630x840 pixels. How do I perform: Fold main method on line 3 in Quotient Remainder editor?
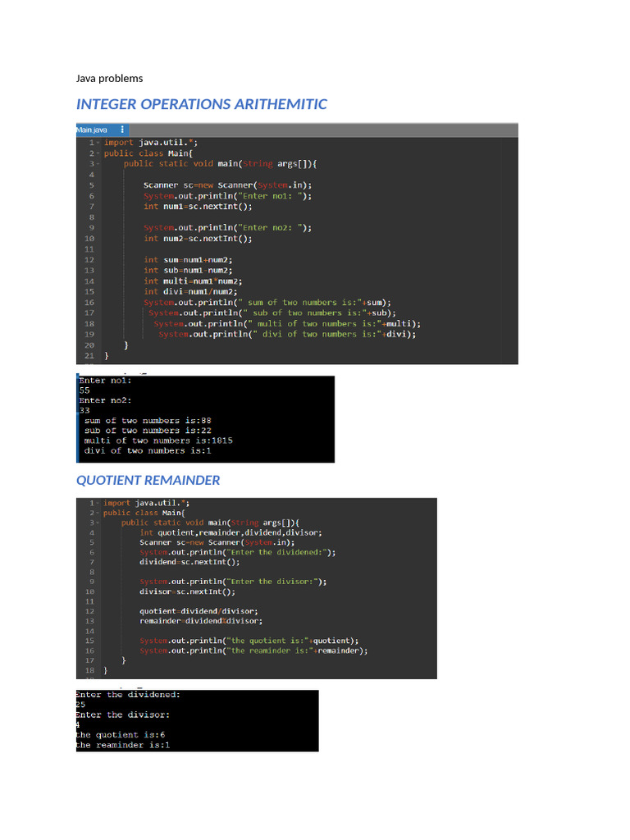98,523
